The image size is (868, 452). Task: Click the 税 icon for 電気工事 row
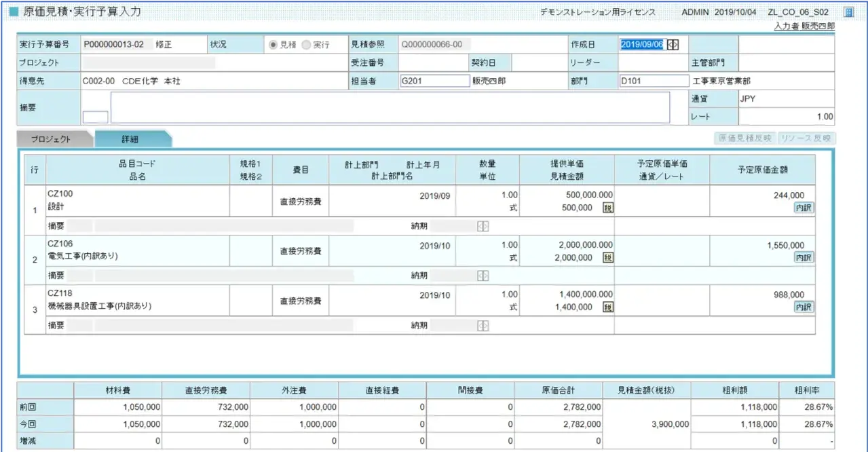(x=608, y=258)
